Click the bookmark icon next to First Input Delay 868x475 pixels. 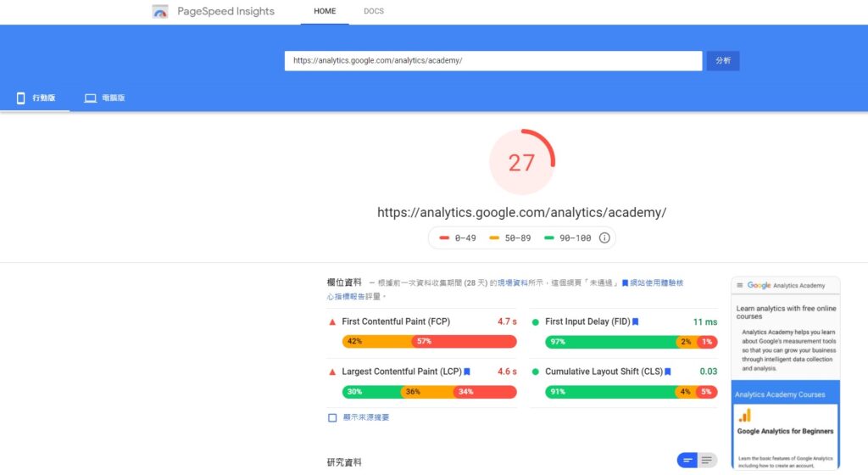(636, 322)
